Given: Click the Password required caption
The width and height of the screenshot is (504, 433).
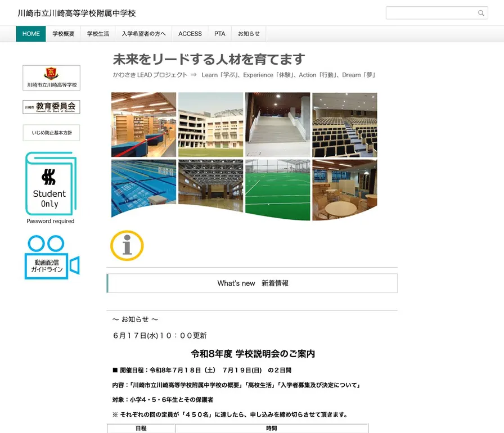Looking at the screenshot, I should 51,221.
